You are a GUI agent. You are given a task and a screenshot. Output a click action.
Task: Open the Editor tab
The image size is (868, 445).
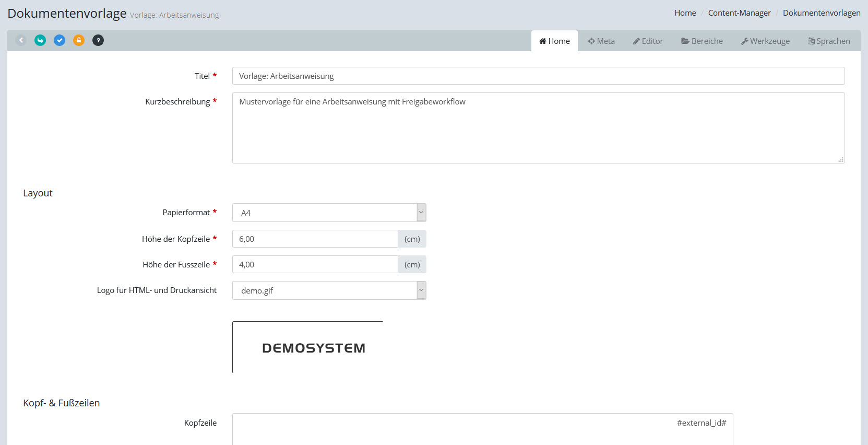point(648,41)
